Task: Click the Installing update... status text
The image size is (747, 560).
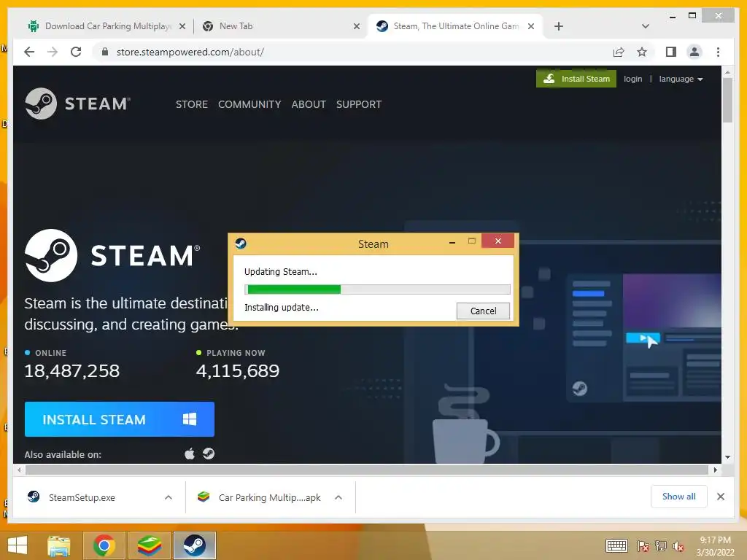Action: (282, 308)
